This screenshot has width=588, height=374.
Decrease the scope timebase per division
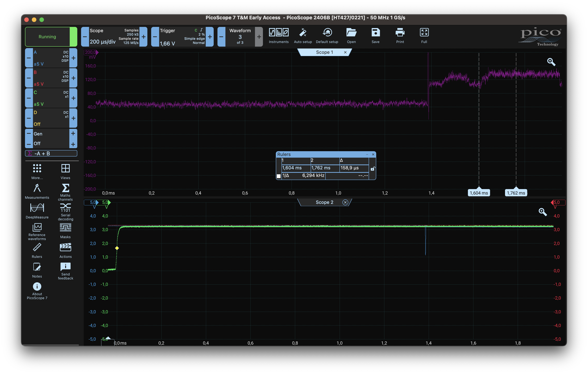(x=85, y=37)
